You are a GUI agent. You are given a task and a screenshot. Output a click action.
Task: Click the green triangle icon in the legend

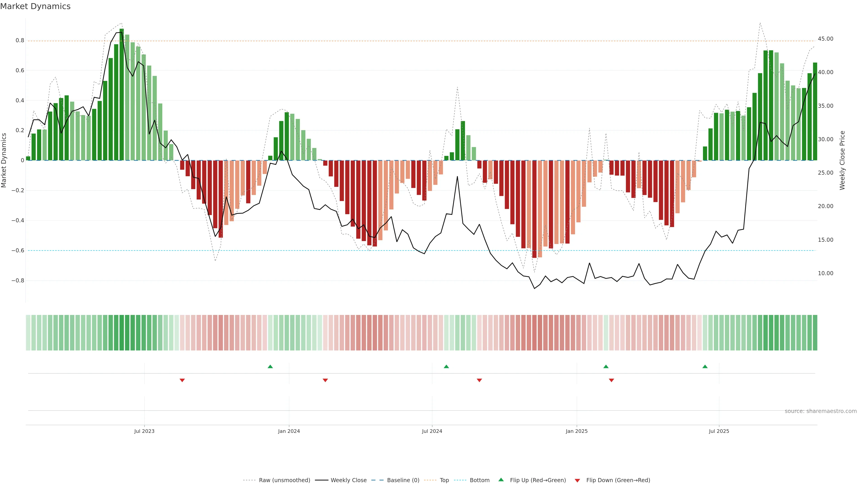[501, 480]
